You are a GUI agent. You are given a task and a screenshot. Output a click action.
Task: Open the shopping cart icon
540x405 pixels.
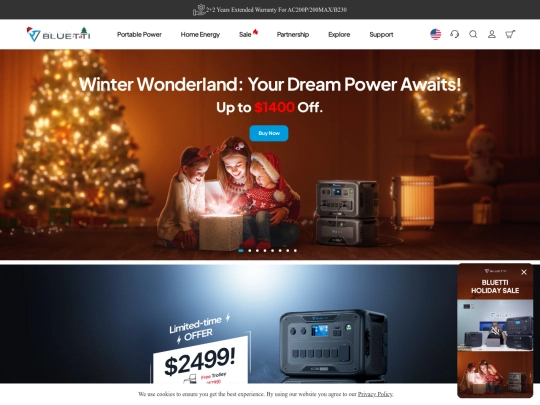(510, 34)
